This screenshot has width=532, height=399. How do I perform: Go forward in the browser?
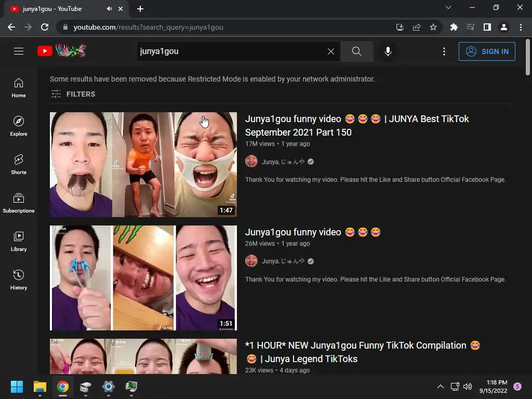[x=28, y=27]
